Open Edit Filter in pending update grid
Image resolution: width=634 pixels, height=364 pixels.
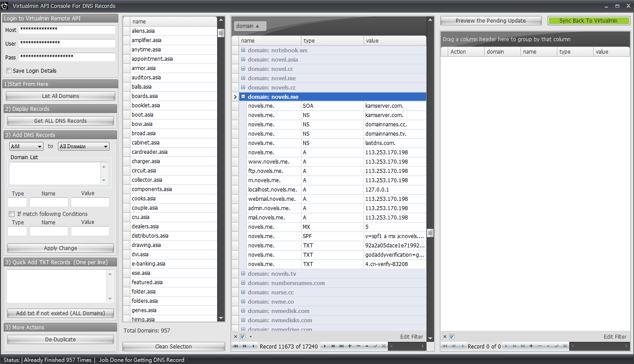(615, 337)
